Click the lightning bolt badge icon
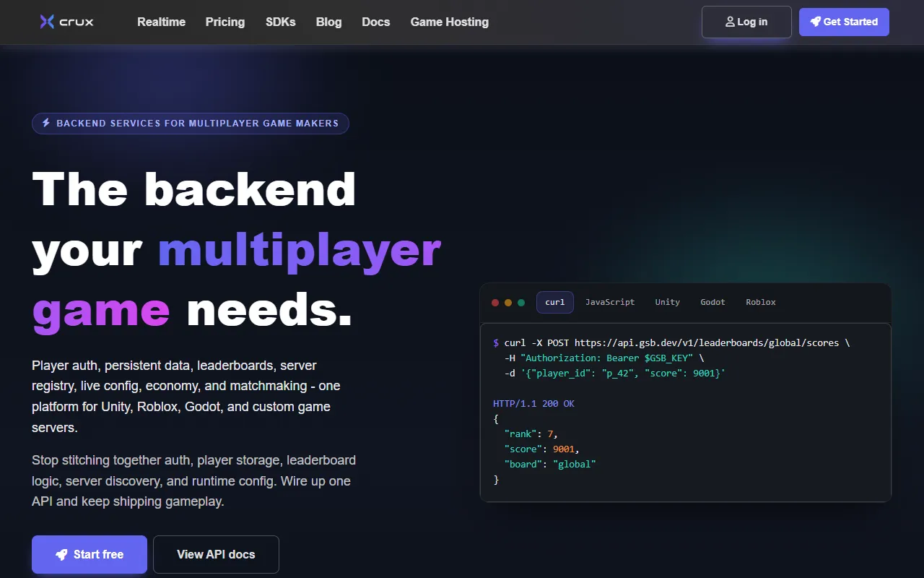The height and width of the screenshot is (578, 924). click(46, 123)
